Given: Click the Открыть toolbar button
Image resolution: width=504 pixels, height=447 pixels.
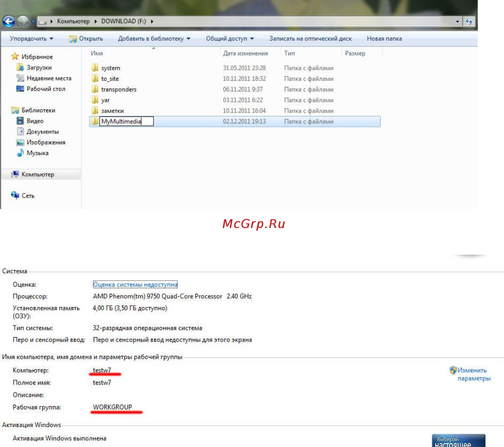Looking at the screenshot, I should 86,39.
